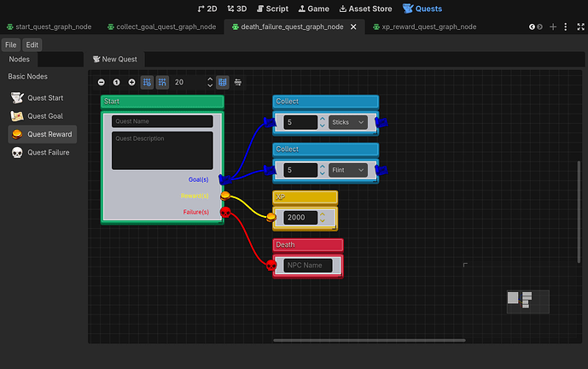Open the Asset Store view

365,9
